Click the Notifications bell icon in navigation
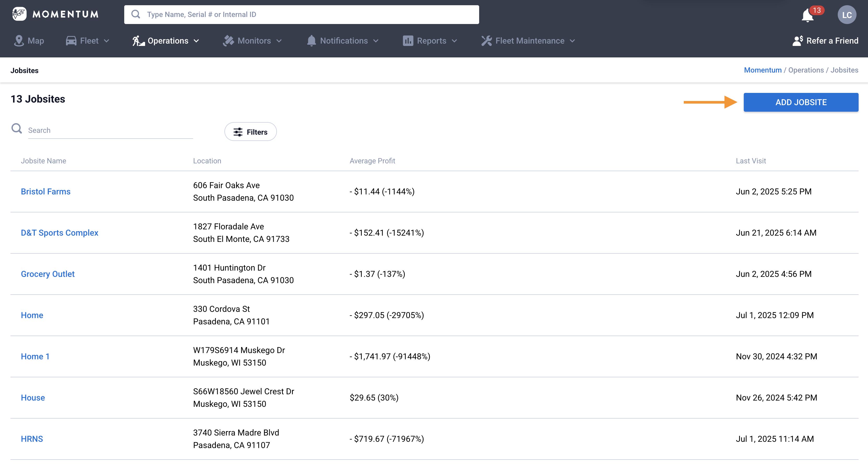The height and width of the screenshot is (465, 868). tap(312, 40)
